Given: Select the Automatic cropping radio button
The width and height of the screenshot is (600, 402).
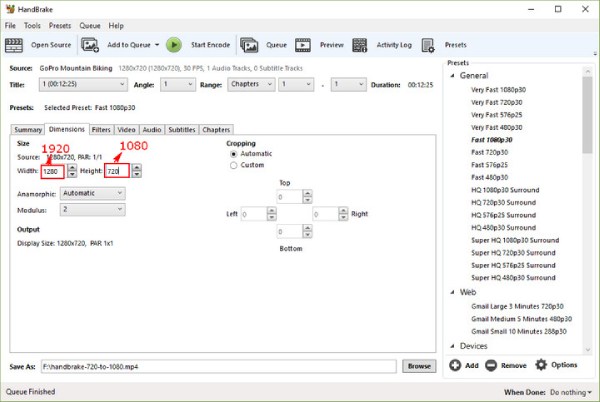Looking at the screenshot, I should click(233, 154).
